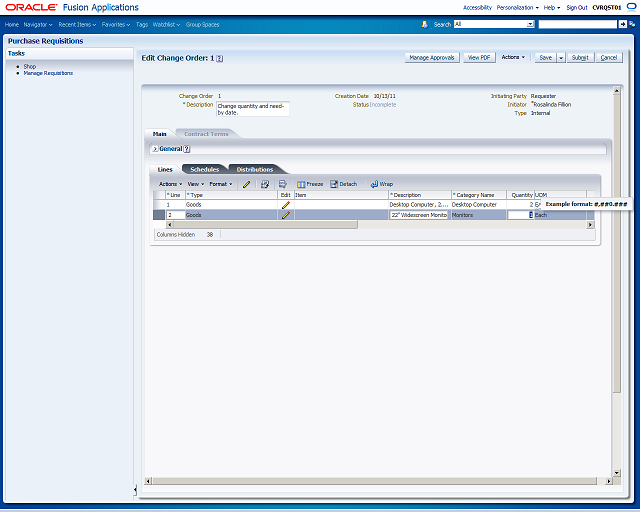Open the Search category combo box
640x512 pixels.
(x=494, y=24)
